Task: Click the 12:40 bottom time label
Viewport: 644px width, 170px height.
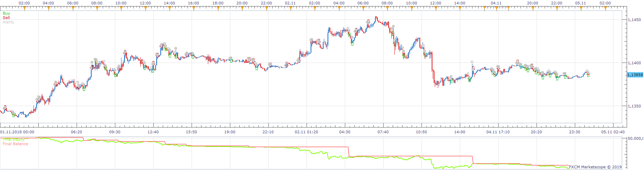Action: tap(153, 132)
